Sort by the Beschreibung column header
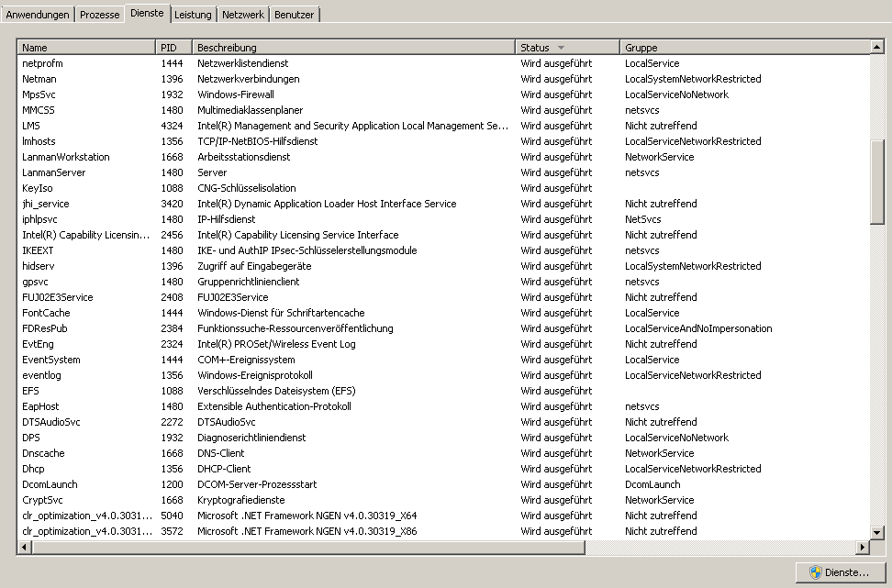Viewport: 892px width, 588px height. pyautogui.click(x=354, y=48)
